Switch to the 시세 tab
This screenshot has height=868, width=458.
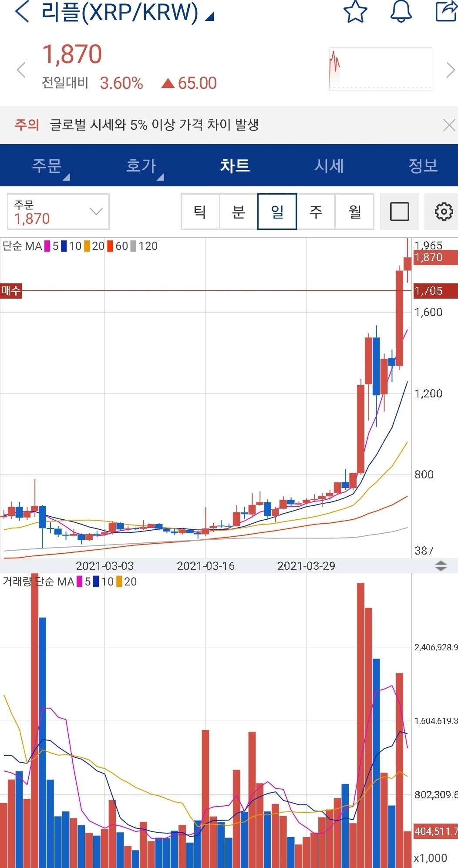tap(329, 166)
